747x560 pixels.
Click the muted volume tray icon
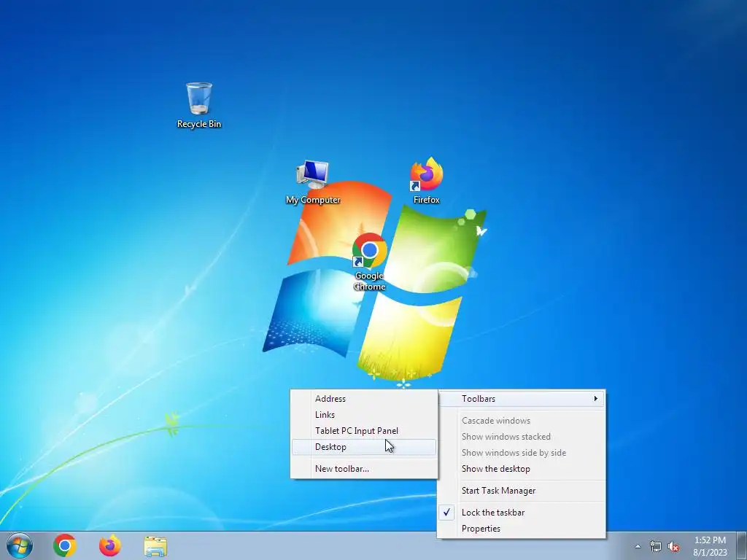tap(673, 546)
